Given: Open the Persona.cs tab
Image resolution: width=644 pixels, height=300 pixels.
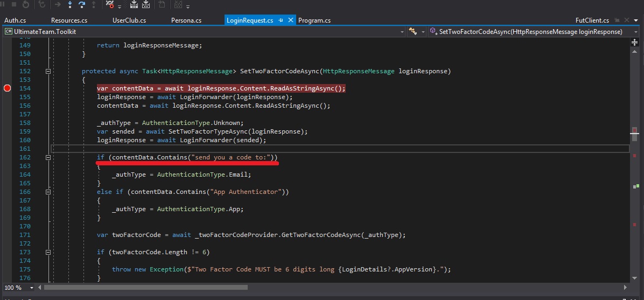Looking at the screenshot, I should 186,20.
